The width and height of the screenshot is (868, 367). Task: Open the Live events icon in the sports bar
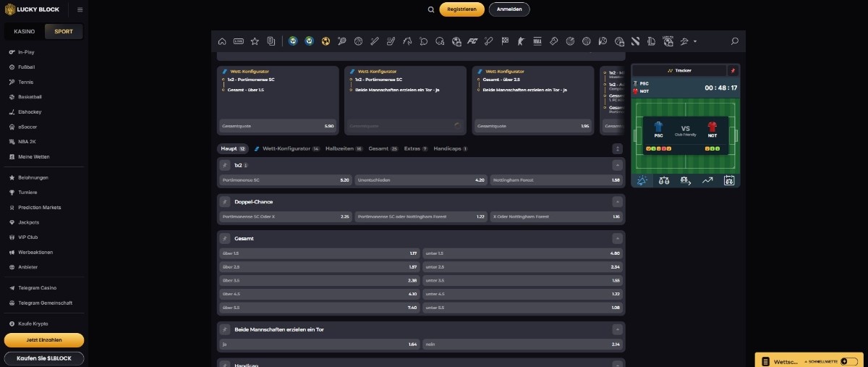coord(238,41)
